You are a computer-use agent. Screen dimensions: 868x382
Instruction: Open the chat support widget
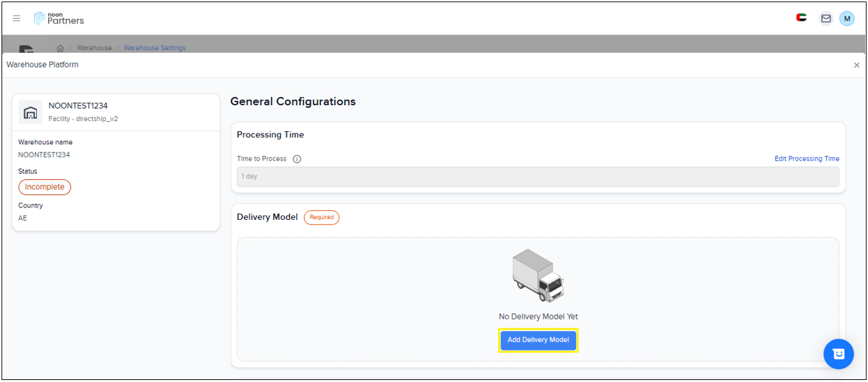point(838,354)
